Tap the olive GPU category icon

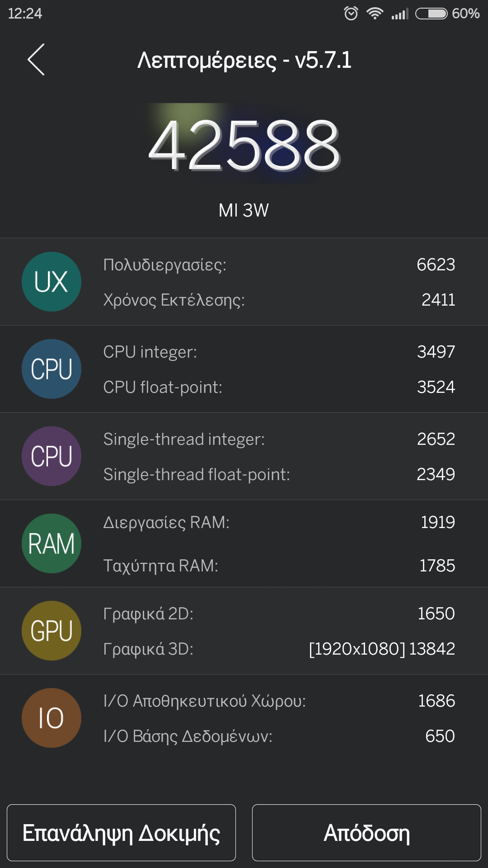coord(52,631)
